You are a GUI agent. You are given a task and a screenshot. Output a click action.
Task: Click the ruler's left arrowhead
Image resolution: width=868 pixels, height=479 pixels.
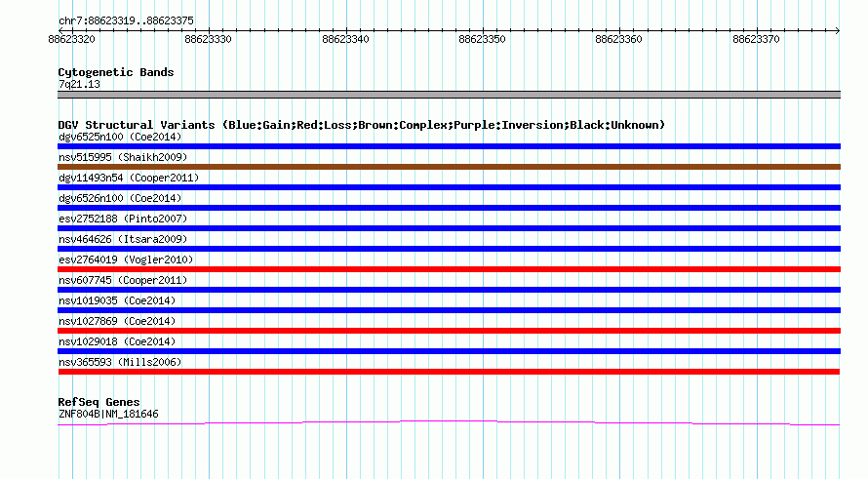click(60, 30)
